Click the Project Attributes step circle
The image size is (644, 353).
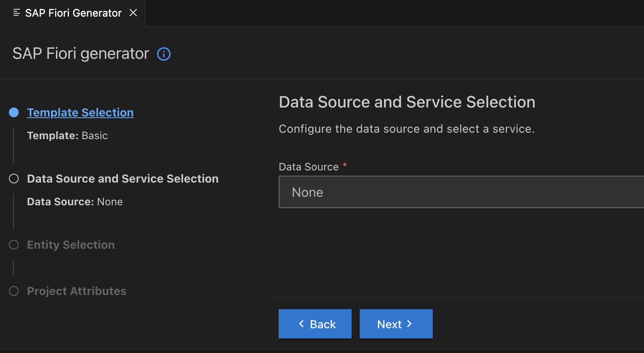click(14, 291)
